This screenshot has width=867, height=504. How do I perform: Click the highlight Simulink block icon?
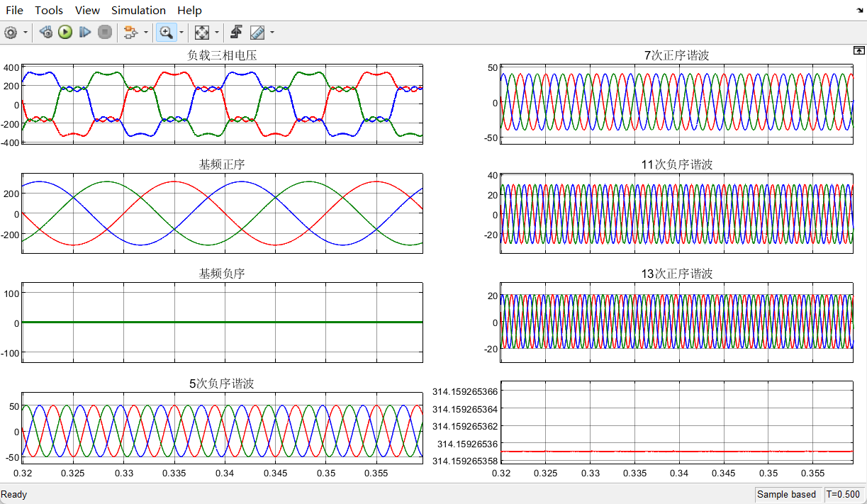(x=130, y=32)
